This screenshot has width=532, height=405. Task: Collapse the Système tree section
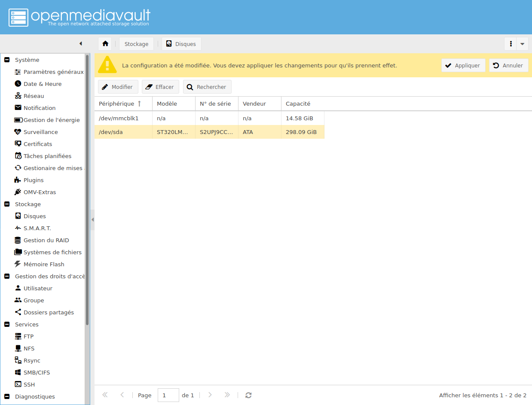click(7, 60)
